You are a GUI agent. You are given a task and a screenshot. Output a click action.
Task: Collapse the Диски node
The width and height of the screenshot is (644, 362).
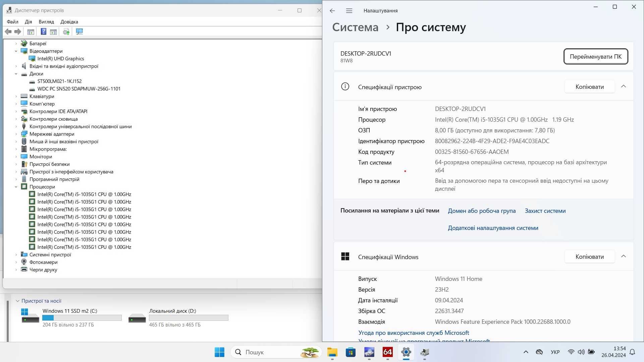click(x=16, y=74)
